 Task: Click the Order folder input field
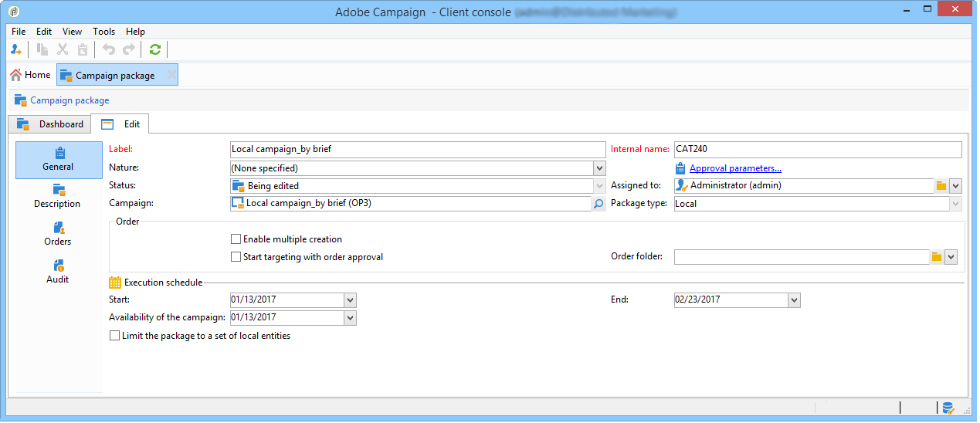[x=801, y=257]
